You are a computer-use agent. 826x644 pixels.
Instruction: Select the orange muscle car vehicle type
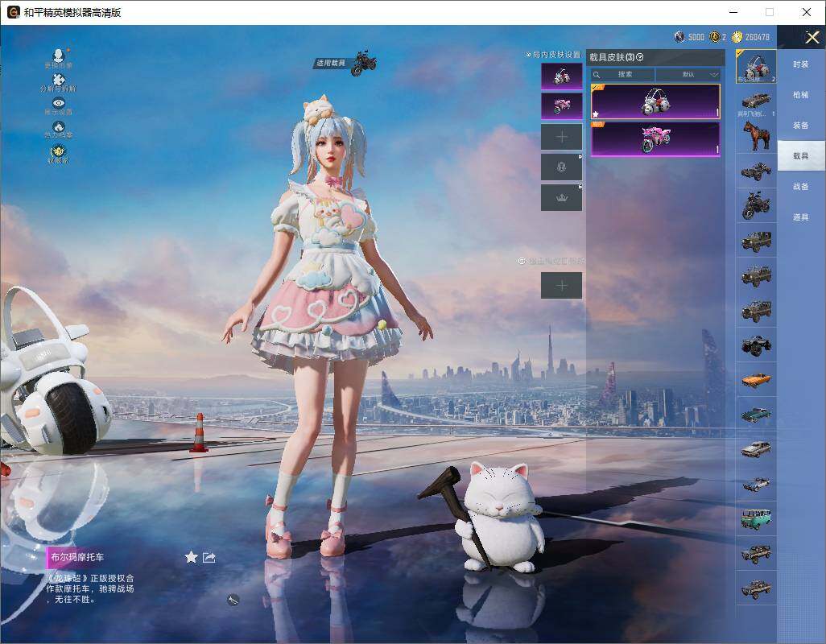point(756,380)
